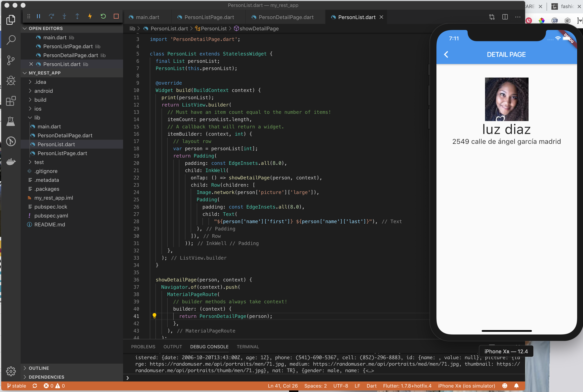Select the TERMINAL tab
The height and width of the screenshot is (392, 583).
point(248,346)
